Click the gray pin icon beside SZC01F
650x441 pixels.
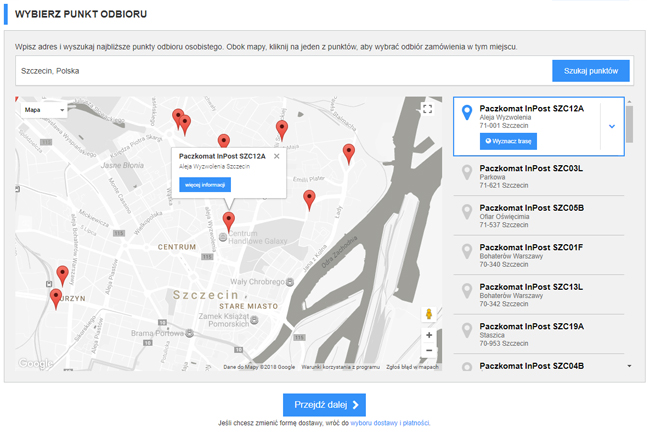point(467,251)
